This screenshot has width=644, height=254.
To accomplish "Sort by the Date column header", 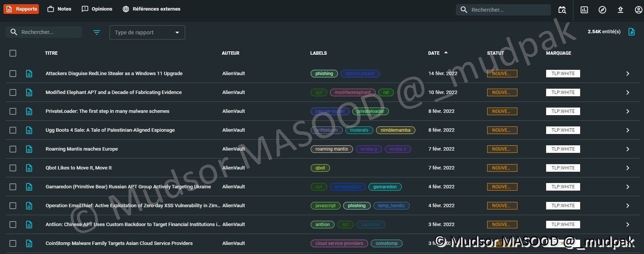I will (434, 53).
